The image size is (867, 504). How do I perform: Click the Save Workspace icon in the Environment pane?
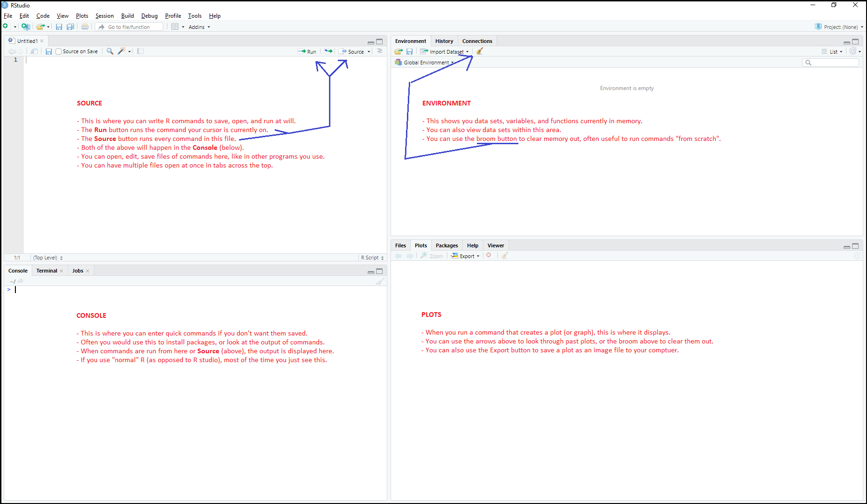(410, 51)
